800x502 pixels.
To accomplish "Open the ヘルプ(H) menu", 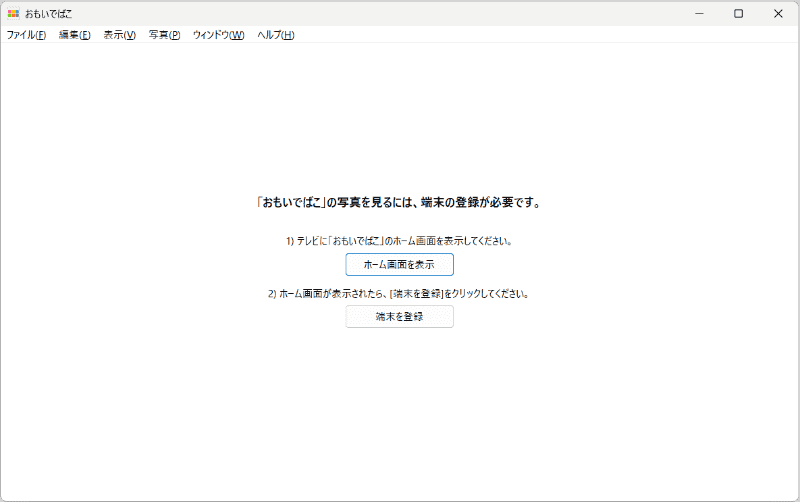I will (x=276, y=35).
